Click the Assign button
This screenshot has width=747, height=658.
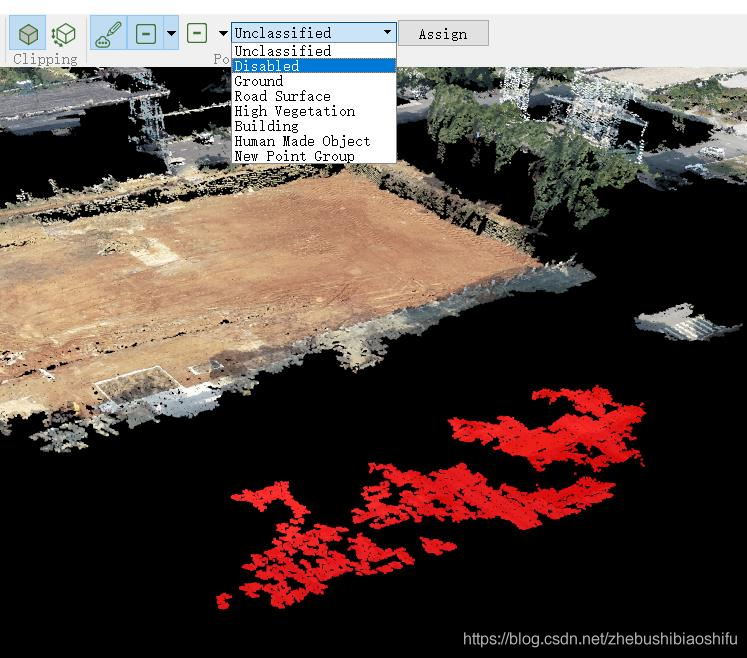[x=444, y=33]
